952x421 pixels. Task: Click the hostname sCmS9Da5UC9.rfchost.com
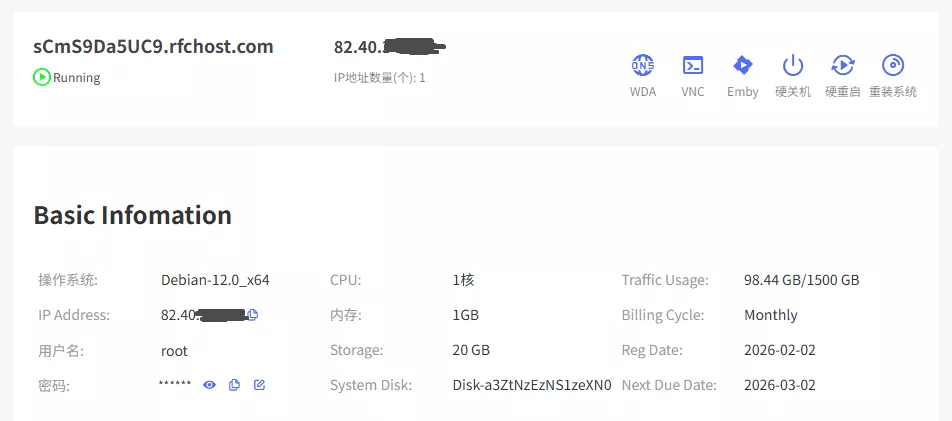pyautogui.click(x=153, y=46)
